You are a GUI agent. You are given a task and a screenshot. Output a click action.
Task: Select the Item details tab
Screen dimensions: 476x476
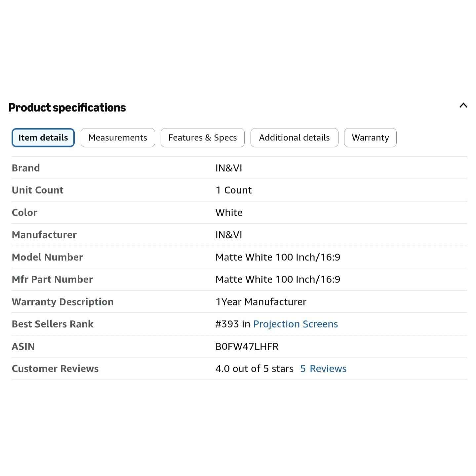(x=43, y=138)
